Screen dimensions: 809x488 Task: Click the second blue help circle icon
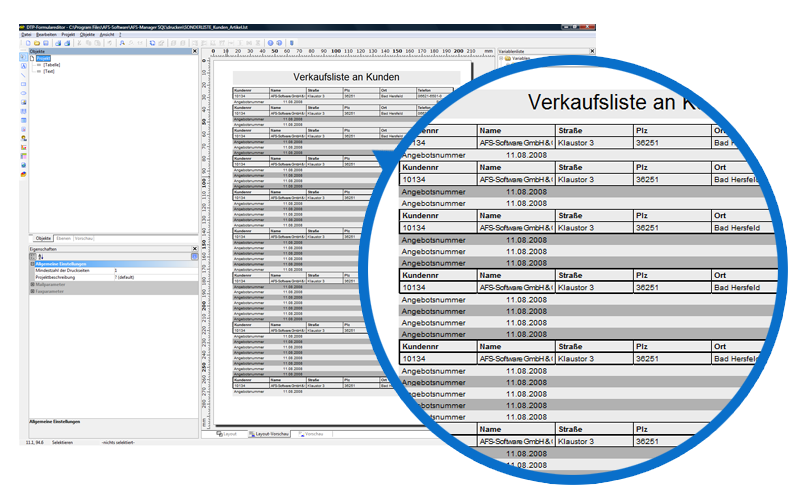[x=279, y=43]
